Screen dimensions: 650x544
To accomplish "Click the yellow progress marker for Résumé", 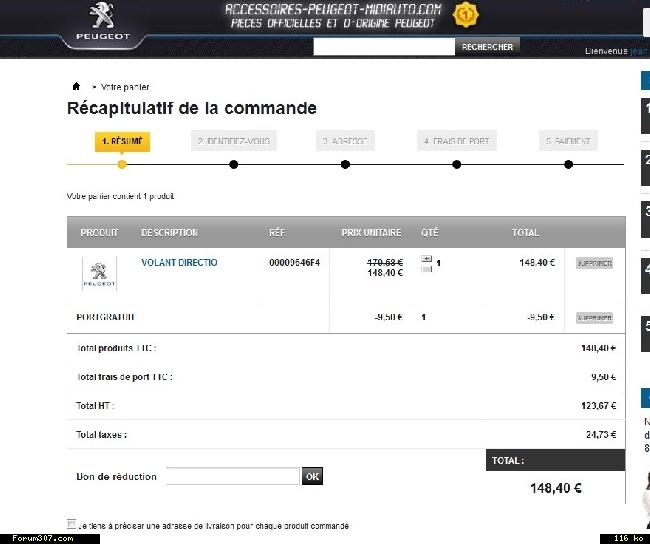I will coord(122,165).
